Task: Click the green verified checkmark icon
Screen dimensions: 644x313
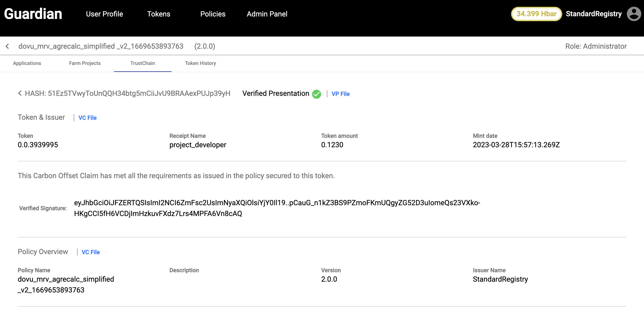Action: [317, 94]
